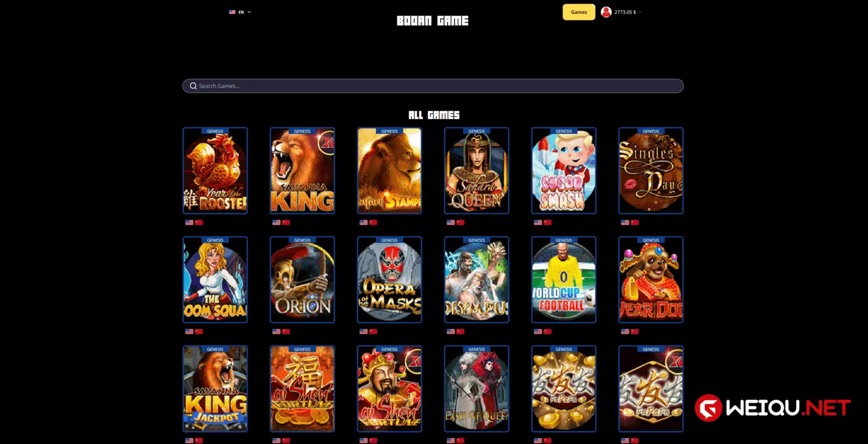The height and width of the screenshot is (444, 868).
Task: Go to Booan Game home logo
Action: [433, 21]
